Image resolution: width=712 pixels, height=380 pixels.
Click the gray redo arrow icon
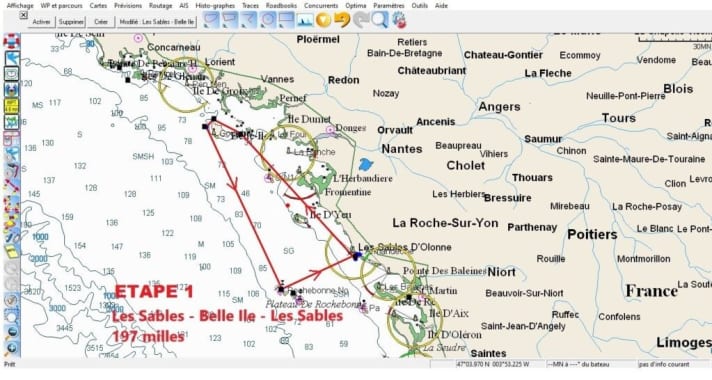point(361,20)
